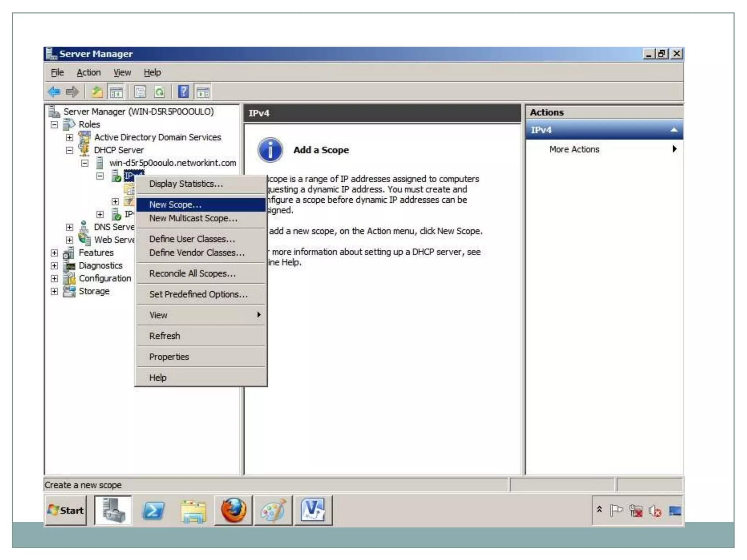Click the Diagnostics node icon

[69, 265]
